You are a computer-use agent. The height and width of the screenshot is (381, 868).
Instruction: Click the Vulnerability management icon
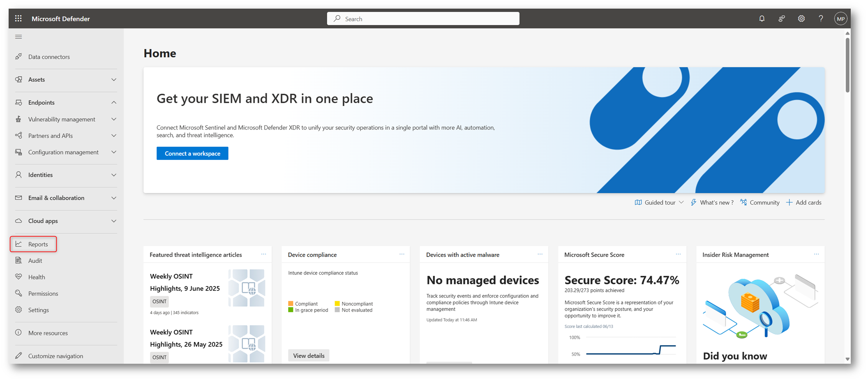tap(18, 119)
